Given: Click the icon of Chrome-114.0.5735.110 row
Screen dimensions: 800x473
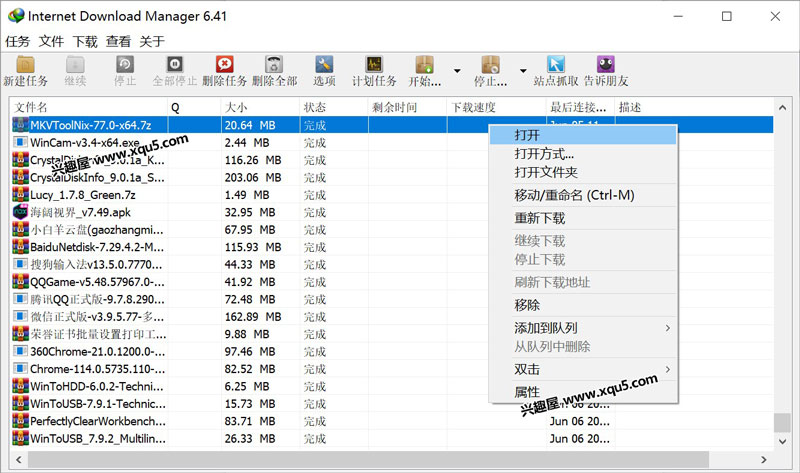Looking at the screenshot, I should pos(20,368).
